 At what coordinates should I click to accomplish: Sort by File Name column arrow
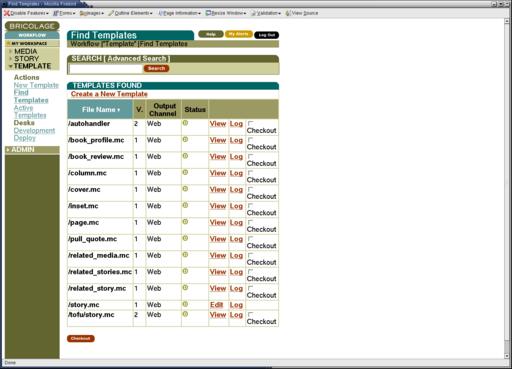[x=119, y=110]
